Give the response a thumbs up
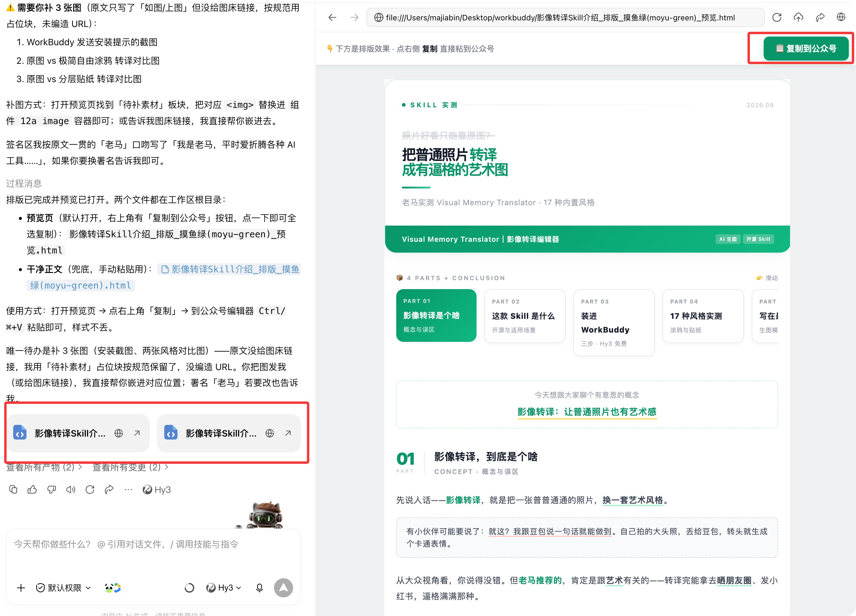 (x=32, y=490)
